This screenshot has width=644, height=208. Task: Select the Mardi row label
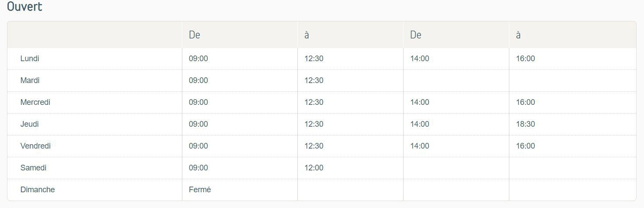tap(30, 80)
